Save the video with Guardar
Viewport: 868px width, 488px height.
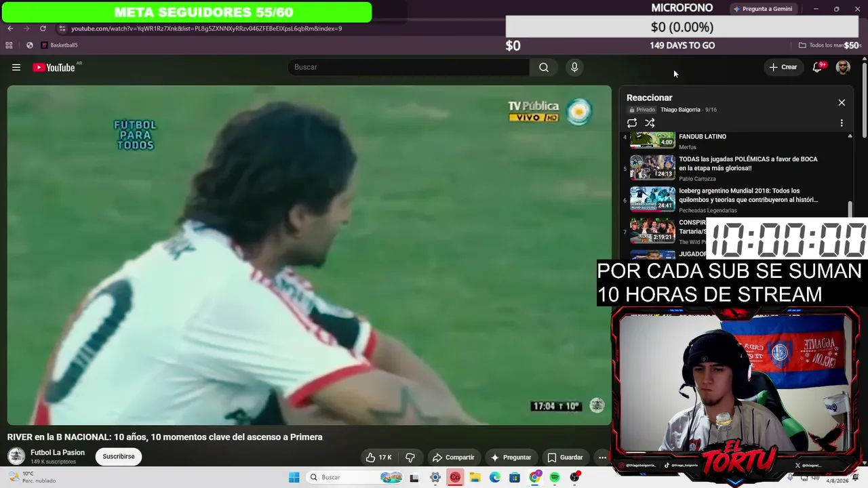point(566,457)
